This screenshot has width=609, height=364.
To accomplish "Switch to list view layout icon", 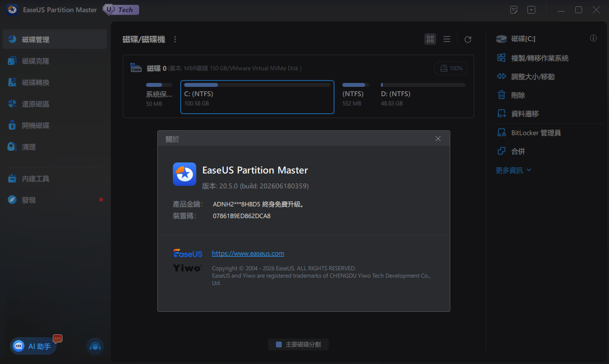I will (x=447, y=39).
